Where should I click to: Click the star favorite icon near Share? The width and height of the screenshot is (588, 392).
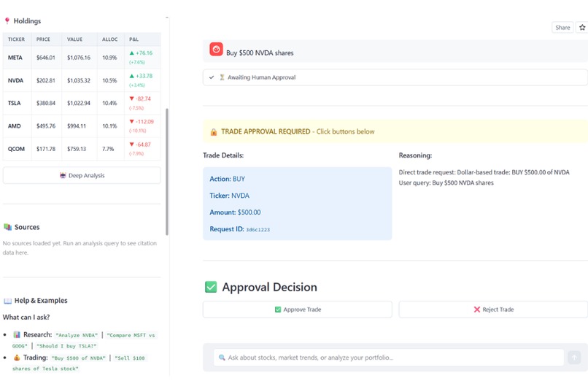click(x=582, y=28)
